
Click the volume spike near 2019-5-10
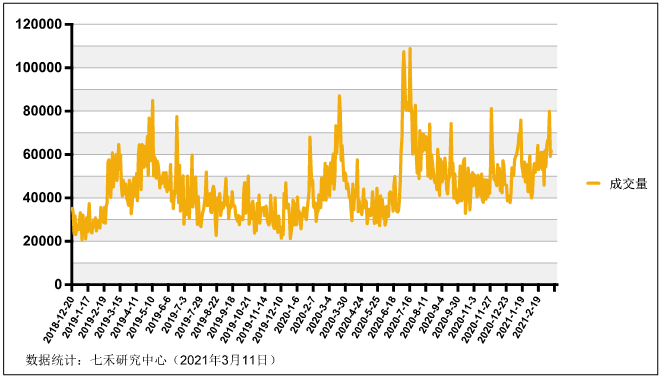152,101
